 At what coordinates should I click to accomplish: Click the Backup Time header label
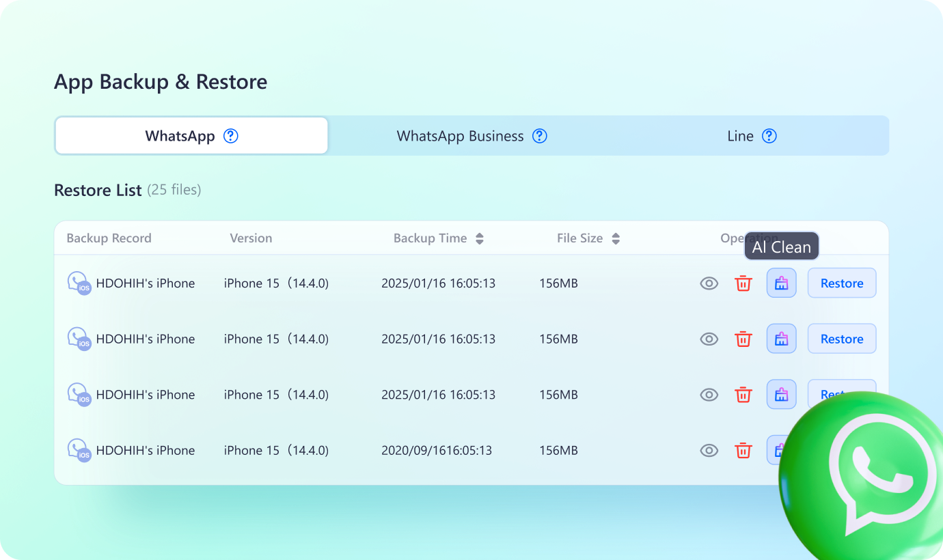[x=430, y=238]
